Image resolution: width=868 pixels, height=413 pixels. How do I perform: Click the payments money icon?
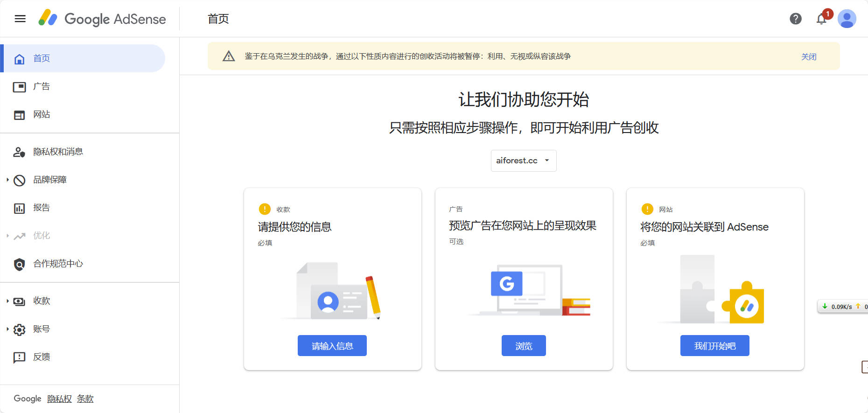19,301
